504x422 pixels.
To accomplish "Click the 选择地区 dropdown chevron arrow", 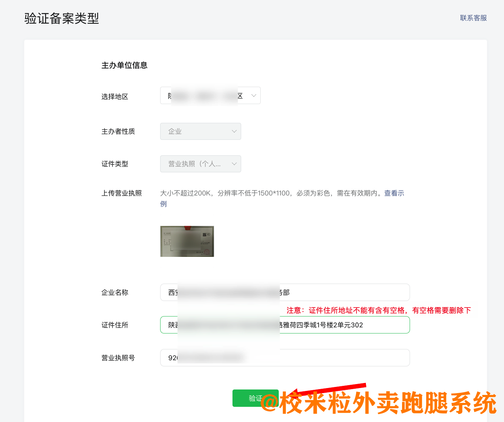I will click(x=254, y=95).
